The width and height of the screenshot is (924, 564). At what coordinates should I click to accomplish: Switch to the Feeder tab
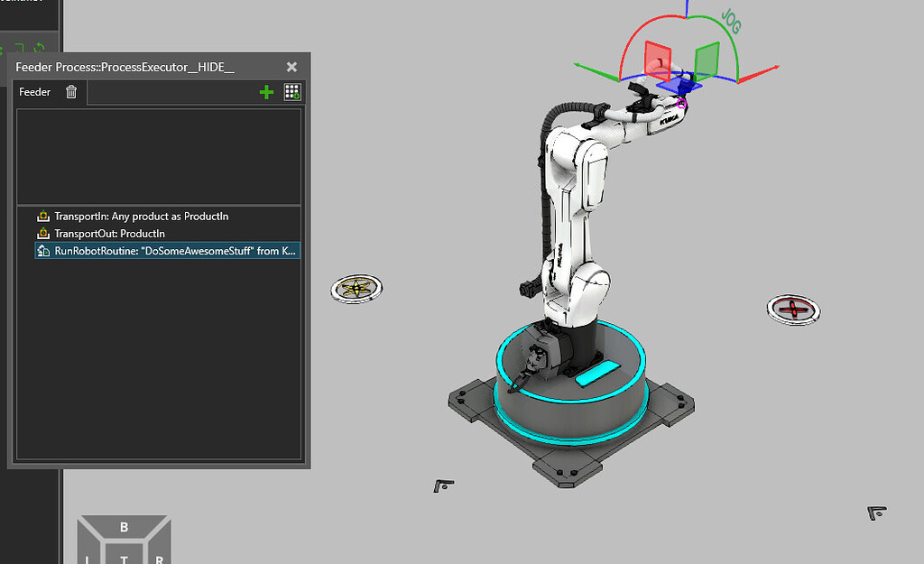pyautogui.click(x=34, y=91)
